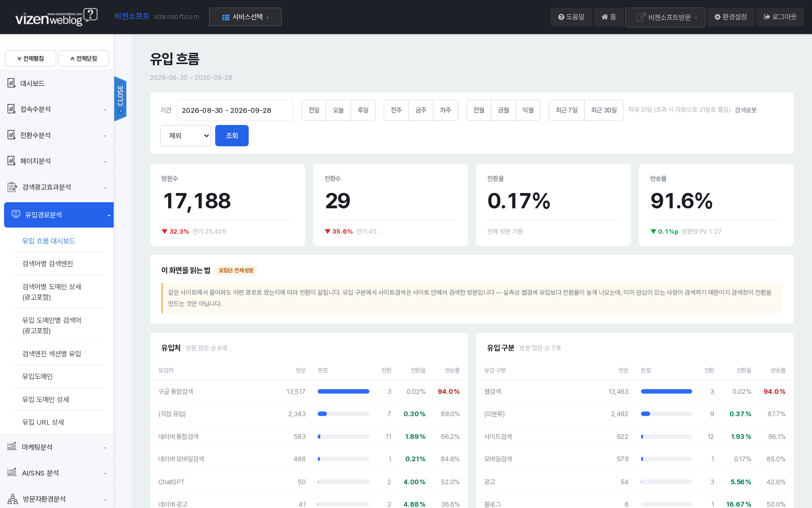This screenshot has height=508, width=812.
Task: Open 유입 도메인별 검색어 submenu item
Action: coord(52,325)
